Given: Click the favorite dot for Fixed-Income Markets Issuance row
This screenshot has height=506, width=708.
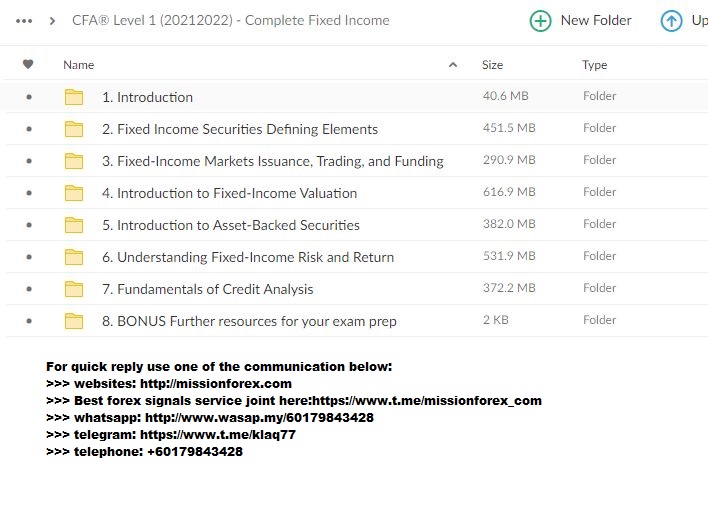Looking at the screenshot, I should 29,161.
